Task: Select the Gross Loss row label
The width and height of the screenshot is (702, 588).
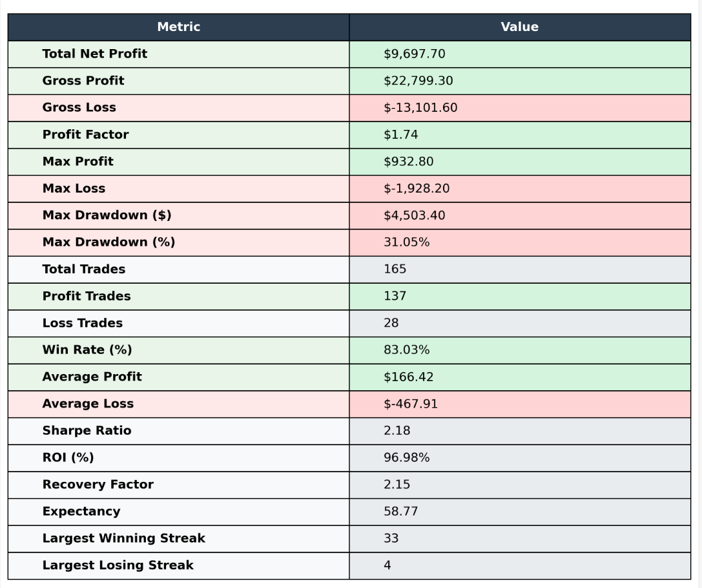Action: (79, 108)
